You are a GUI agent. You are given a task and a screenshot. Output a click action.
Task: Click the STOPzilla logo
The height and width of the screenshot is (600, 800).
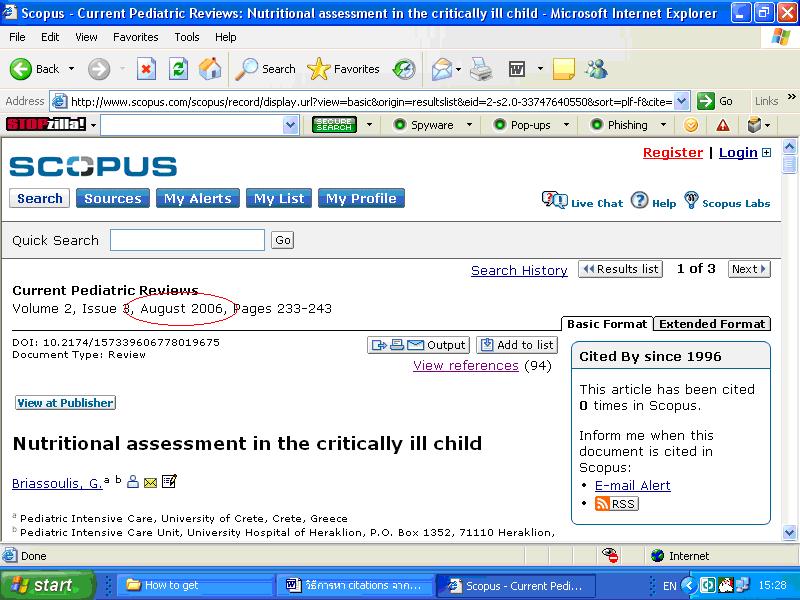46,124
